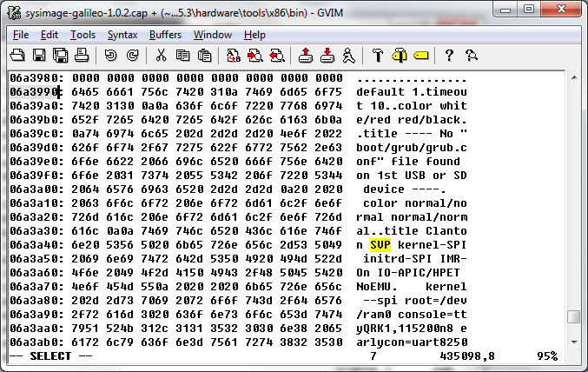Screen dimensions: 588x372
Task: Maximize the GVIM window
Action: pos(529,10)
